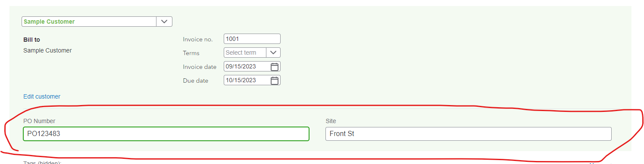
Task: Click the Invoice no. label
Action: click(x=198, y=39)
